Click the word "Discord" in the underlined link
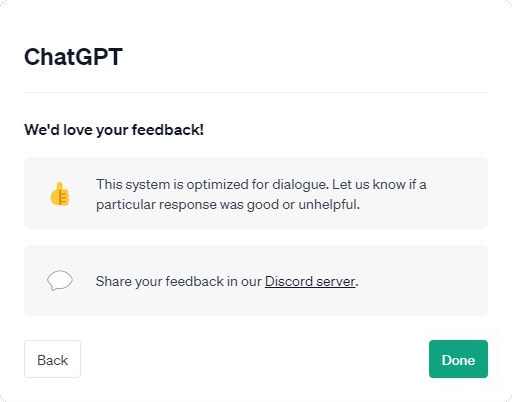512x402 pixels. [x=289, y=281]
